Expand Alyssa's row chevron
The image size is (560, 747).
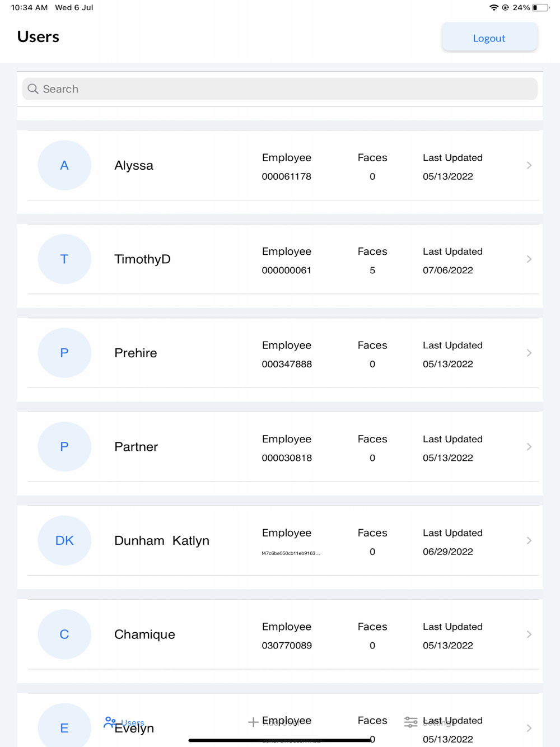(529, 165)
